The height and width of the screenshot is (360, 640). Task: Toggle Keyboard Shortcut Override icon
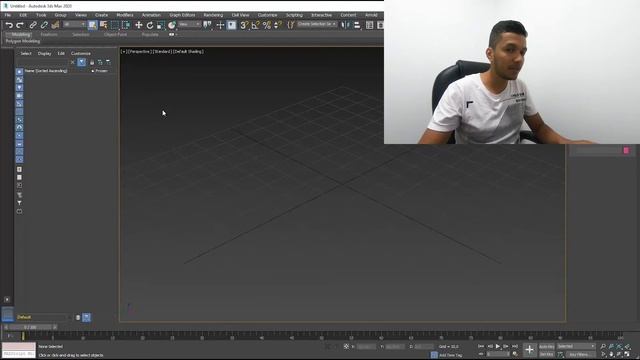click(231, 25)
